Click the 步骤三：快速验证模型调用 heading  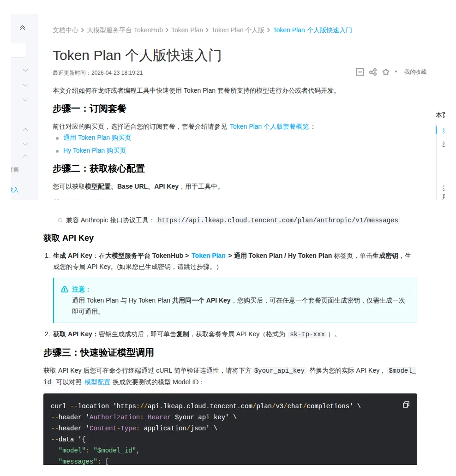(98, 353)
